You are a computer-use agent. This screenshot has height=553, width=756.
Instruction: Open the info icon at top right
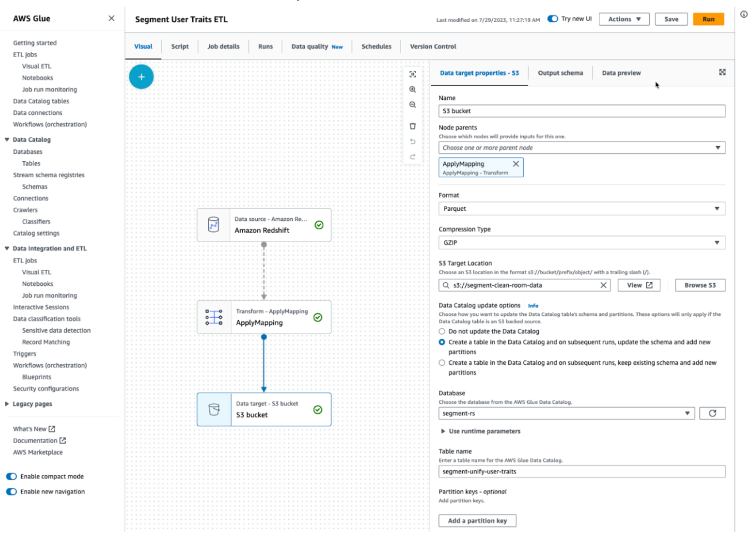click(x=744, y=14)
